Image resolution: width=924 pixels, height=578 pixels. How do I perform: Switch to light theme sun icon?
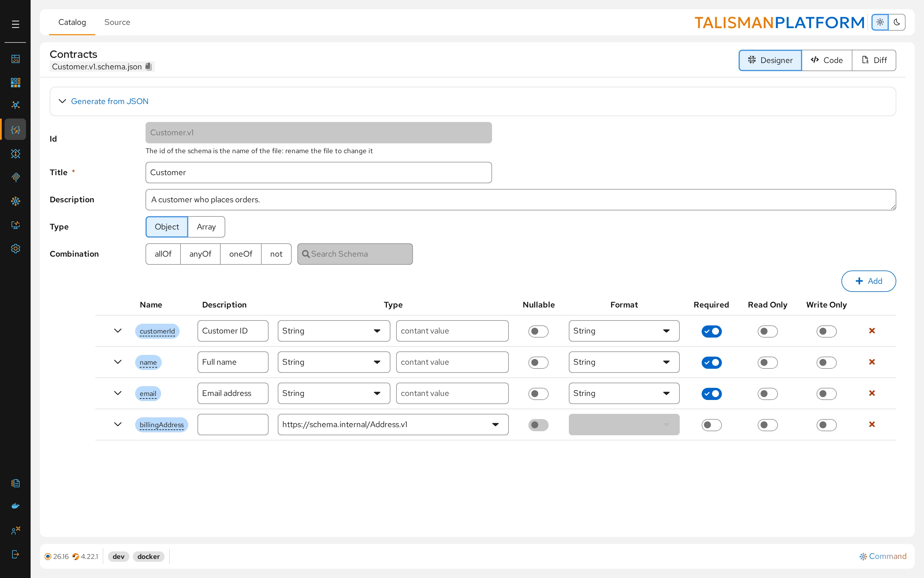(x=880, y=22)
